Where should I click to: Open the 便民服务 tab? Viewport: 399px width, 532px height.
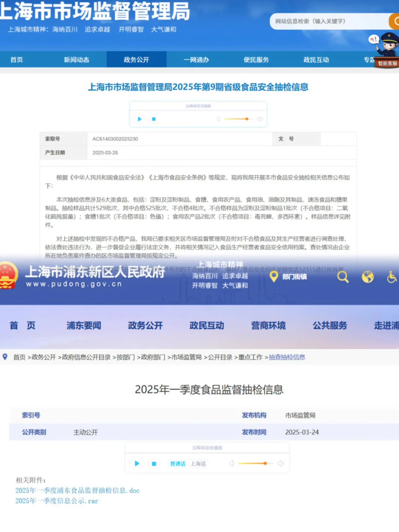256,59
